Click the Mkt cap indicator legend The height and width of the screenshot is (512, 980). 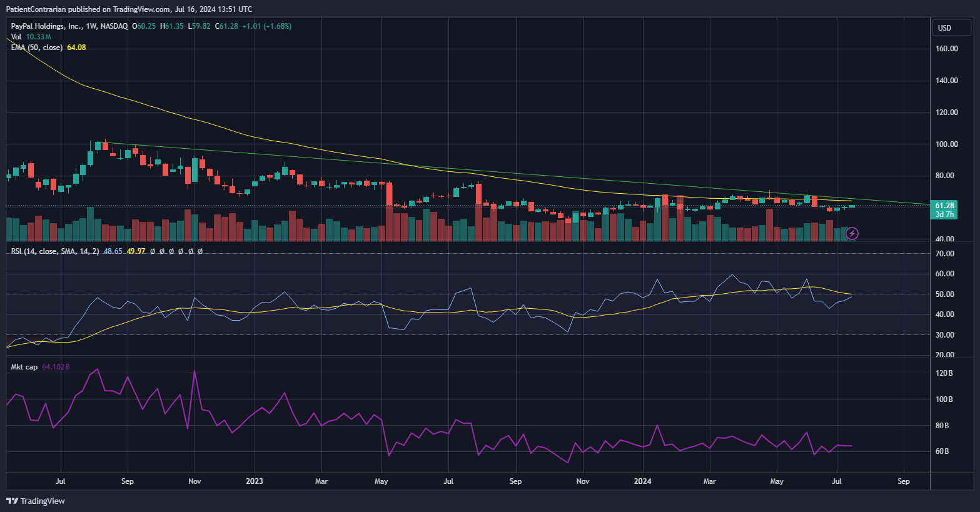pyautogui.click(x=24, y=367)
